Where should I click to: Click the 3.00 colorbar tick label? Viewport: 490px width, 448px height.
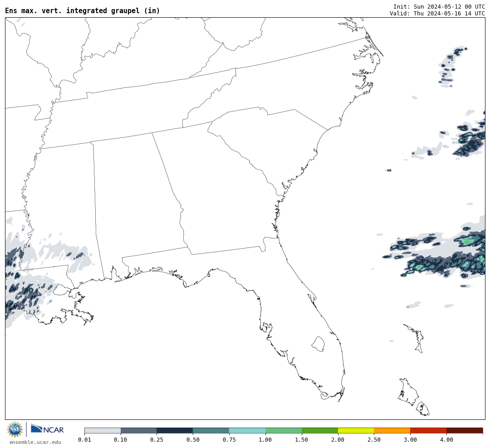(410, 439)
